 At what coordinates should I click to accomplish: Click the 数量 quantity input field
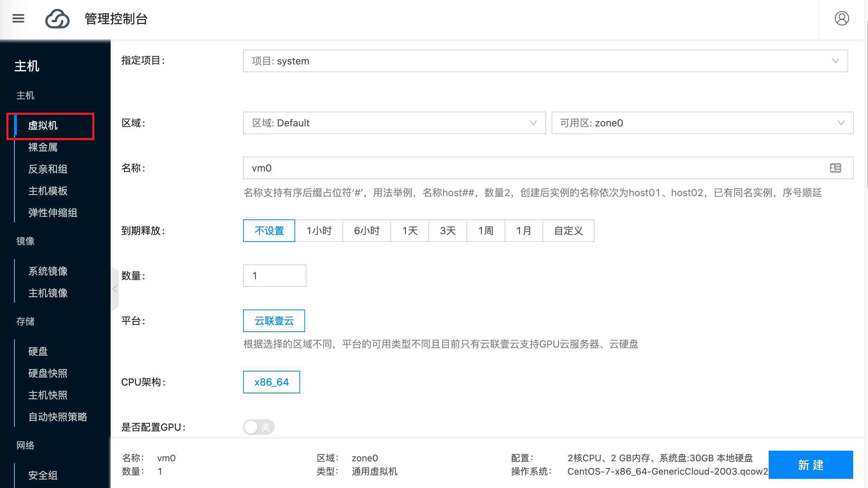coord(274,275)
